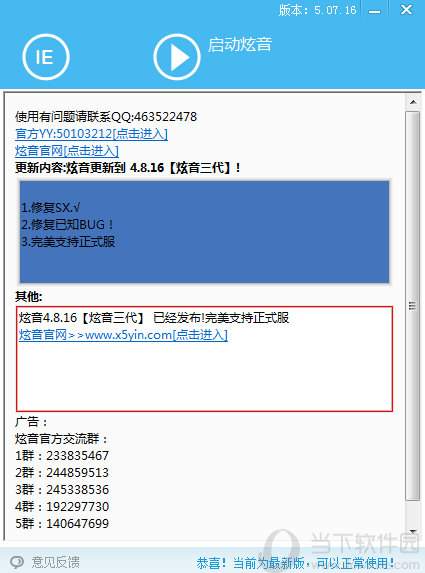The image size is (425, 573).
Task: Click the version 5.07.16 label
Action: tap(317, 10)
